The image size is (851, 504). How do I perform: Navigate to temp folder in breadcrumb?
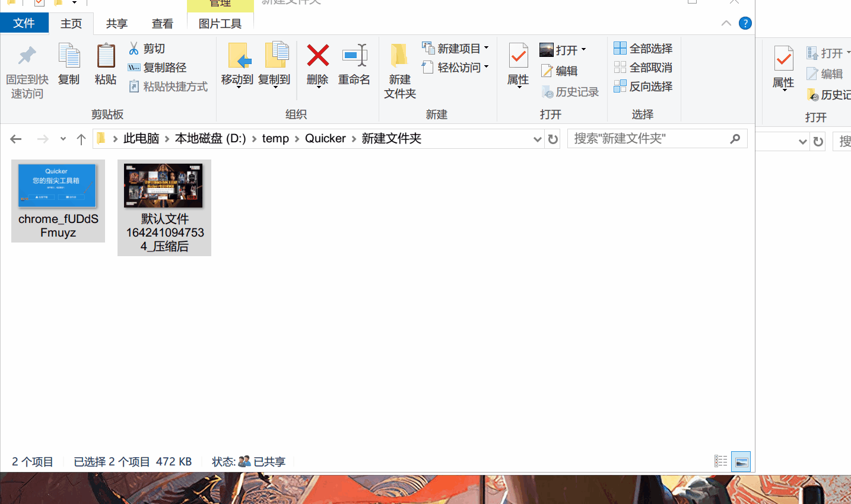pyautogui.click(x=275, y=139)
